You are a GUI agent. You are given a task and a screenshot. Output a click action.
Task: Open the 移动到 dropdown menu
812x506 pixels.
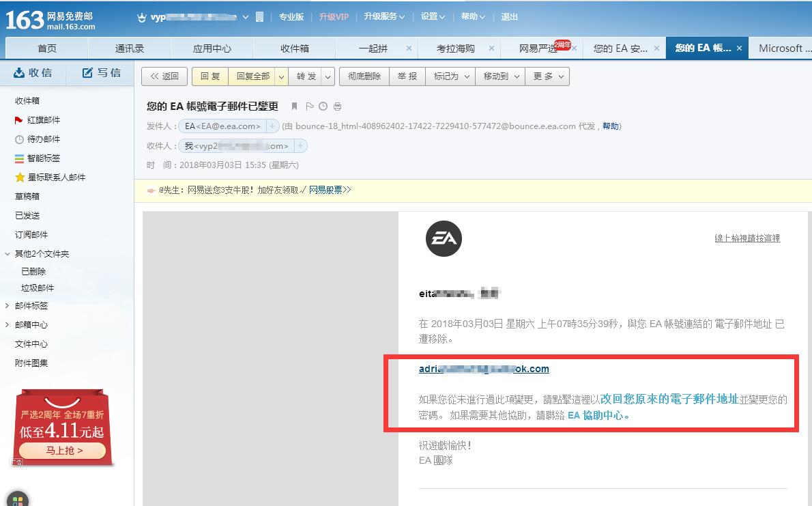[x=517, y=76]
